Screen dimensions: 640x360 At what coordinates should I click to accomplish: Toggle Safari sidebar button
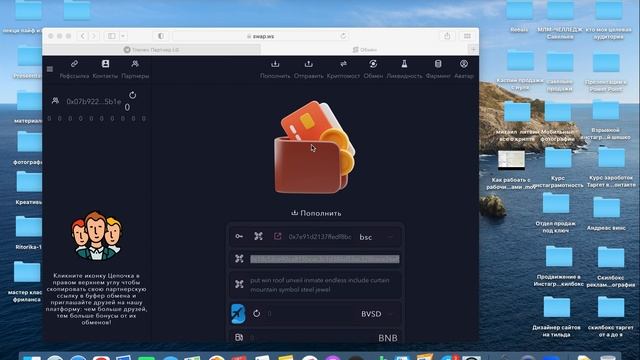pos(111,36)
